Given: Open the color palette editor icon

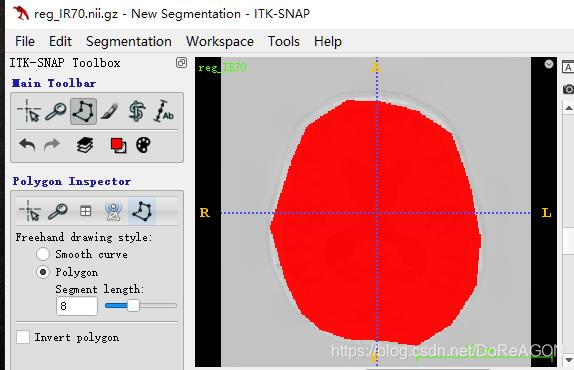Looking at the screenshot, I should [143, 145].
